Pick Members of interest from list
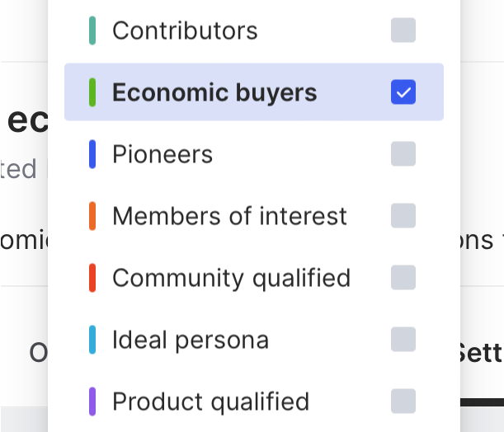 [x=229, y=216]
